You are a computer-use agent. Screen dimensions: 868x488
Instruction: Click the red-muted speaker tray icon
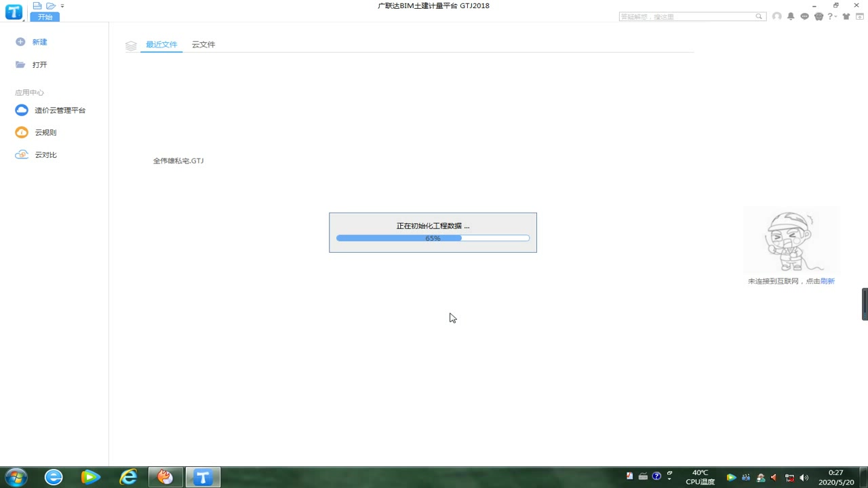pos(774,477)
